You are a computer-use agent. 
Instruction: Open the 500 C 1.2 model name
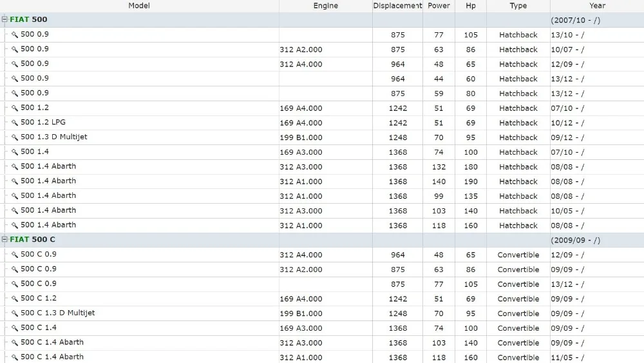point(39,298)
